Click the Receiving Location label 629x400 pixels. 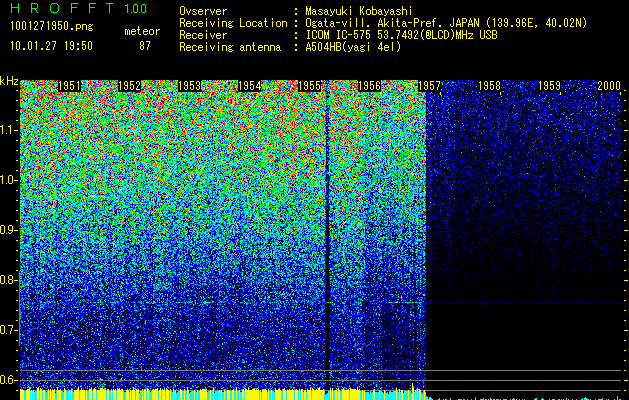233,23
